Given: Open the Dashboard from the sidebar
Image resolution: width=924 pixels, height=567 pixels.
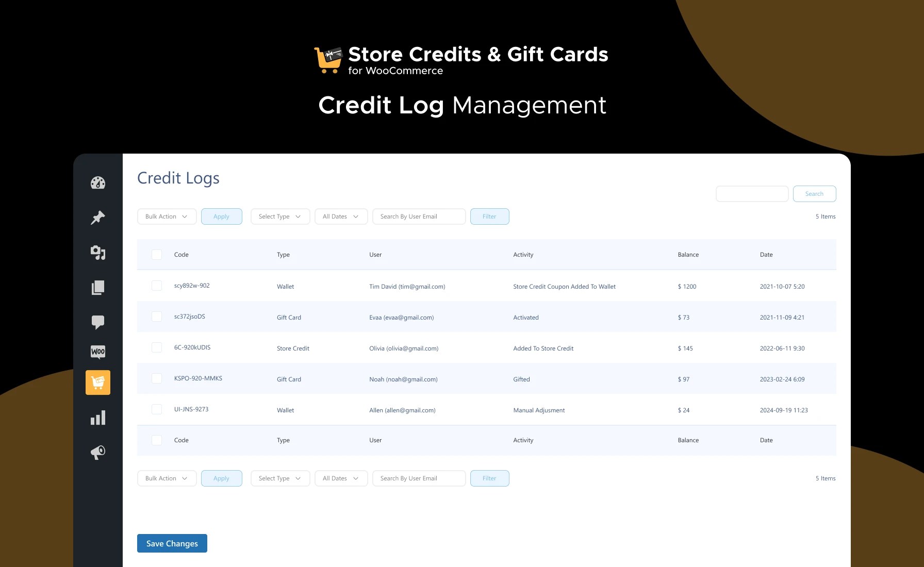Looking at the screenshot, I should pyautogui.click(x=98, y=182).
